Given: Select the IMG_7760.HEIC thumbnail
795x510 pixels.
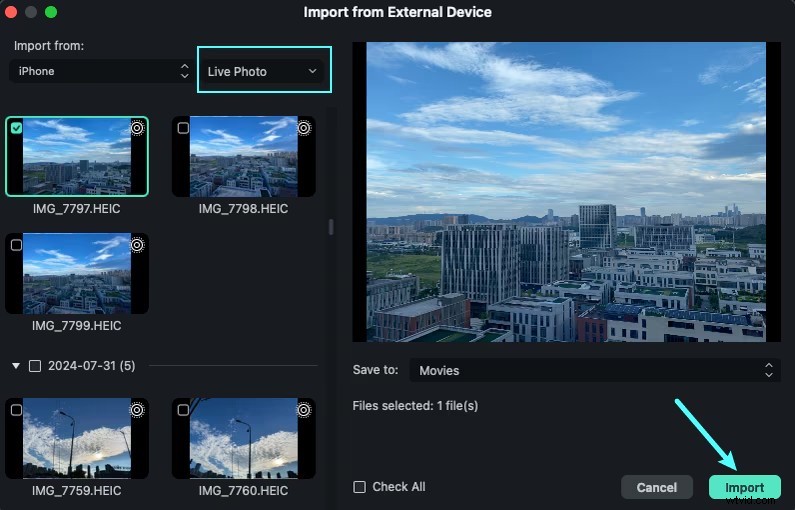Looking at the screenshot, I should pyautogui.click(x=243, y=438).
